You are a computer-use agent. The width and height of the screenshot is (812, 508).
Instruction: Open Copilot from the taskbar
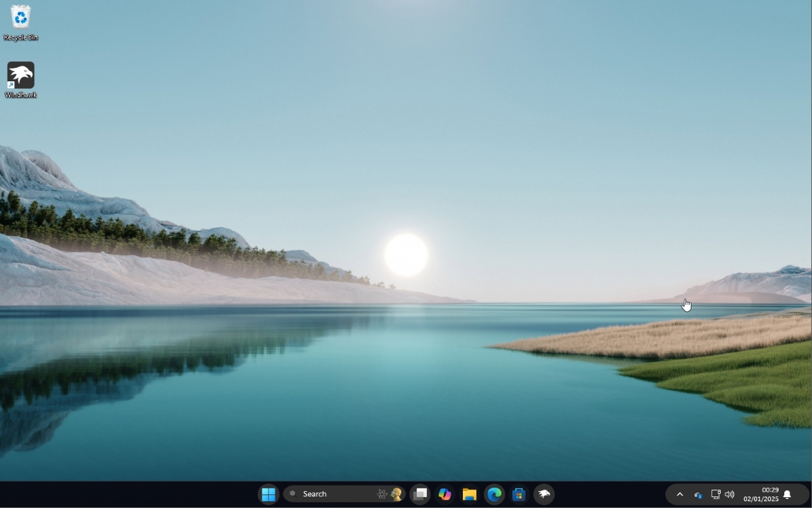click(x=445, y=494)
